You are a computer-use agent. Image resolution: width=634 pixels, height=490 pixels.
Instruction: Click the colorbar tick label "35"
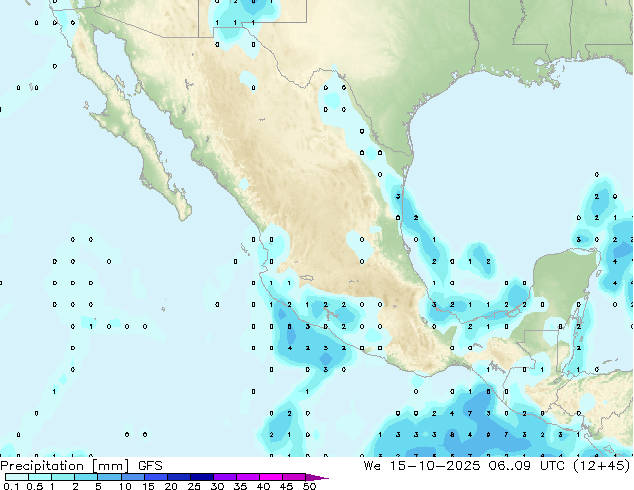pyautogui.click(x=240, y=486)
